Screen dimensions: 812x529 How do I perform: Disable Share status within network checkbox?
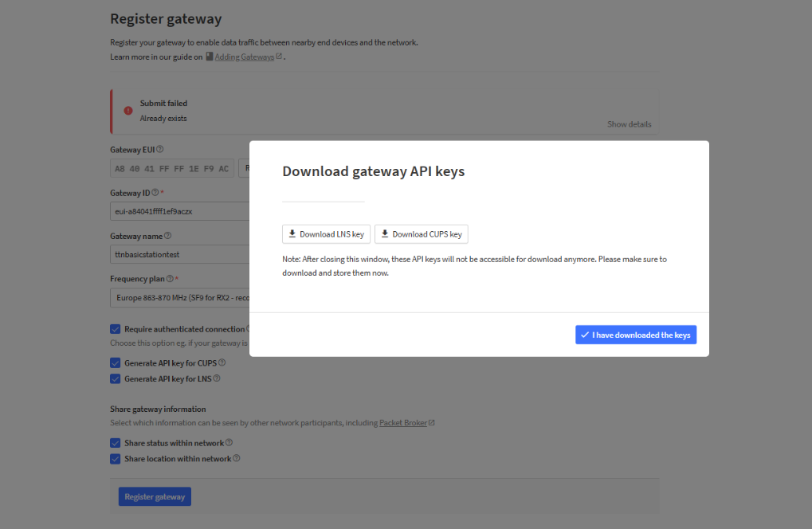pyautogui.click(x=116, y=443)
